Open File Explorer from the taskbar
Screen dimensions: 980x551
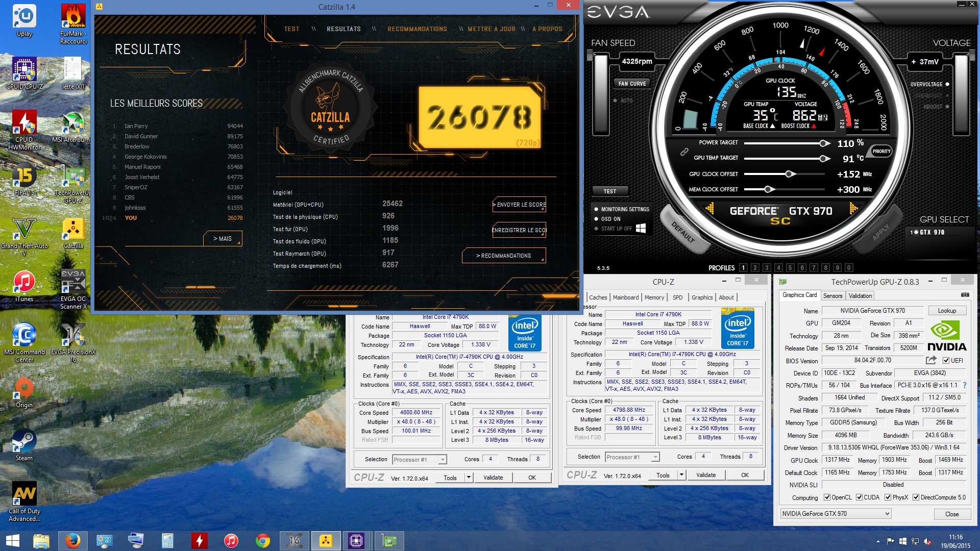pos(41,541)
